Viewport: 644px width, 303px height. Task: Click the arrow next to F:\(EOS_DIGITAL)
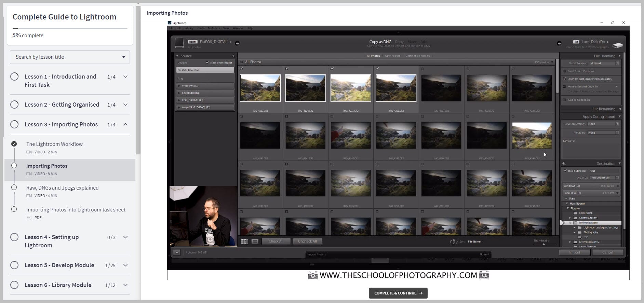(237, 43)
